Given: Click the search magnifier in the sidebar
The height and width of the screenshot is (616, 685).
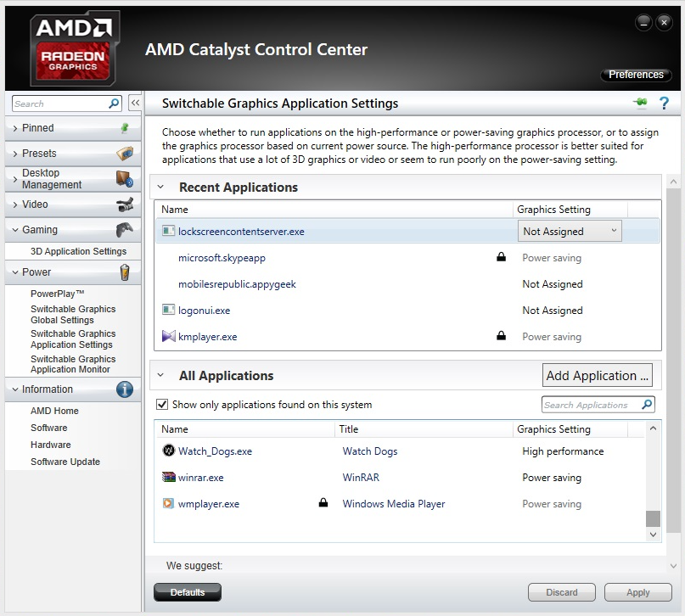Looking at the screenshot, I should pyautogui.click(x=114, y=104).
